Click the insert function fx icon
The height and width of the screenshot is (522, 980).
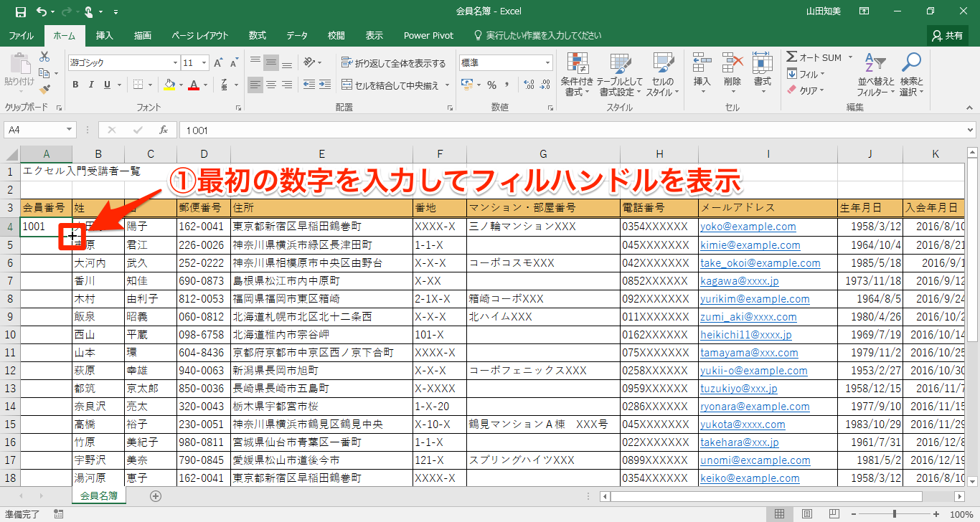coord(164,130)
